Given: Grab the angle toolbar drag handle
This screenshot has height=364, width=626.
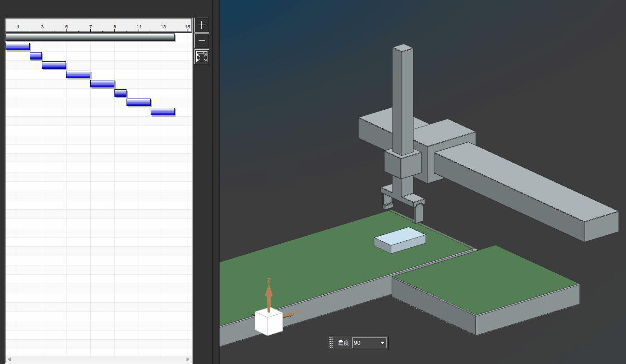Looking at the screenshot, I should [331, 343].
